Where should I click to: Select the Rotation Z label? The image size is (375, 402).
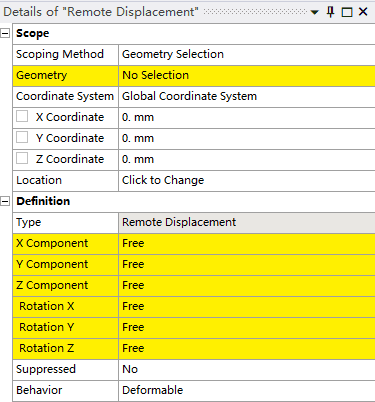47,348
